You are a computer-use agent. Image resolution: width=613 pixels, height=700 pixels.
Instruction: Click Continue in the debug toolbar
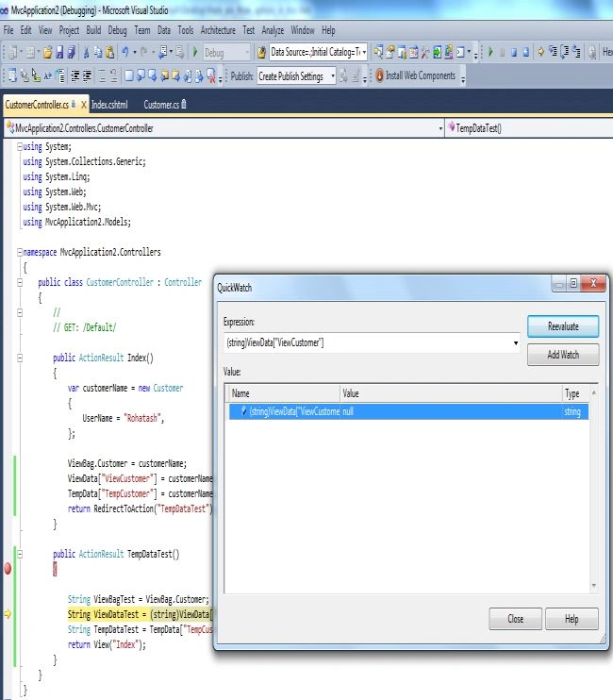point(490,52)
